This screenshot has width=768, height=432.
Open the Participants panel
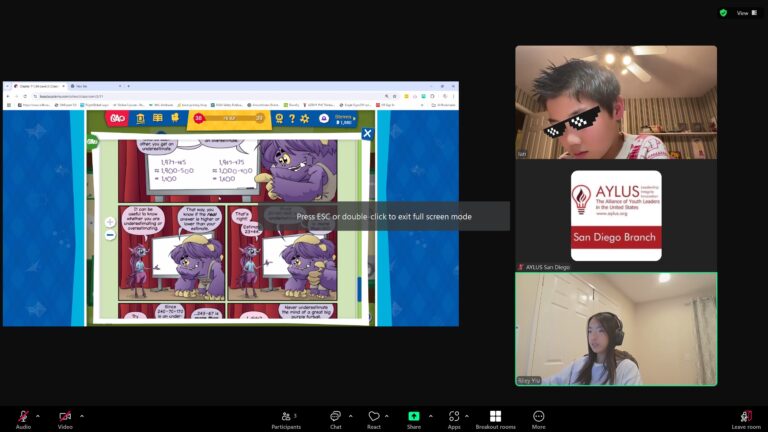pos(287,419)
